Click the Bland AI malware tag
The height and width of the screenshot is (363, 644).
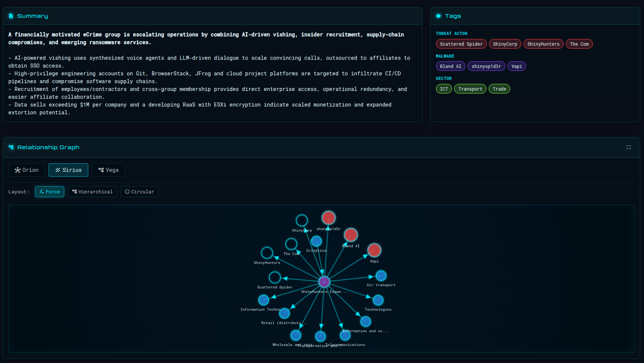pos(450,66)
